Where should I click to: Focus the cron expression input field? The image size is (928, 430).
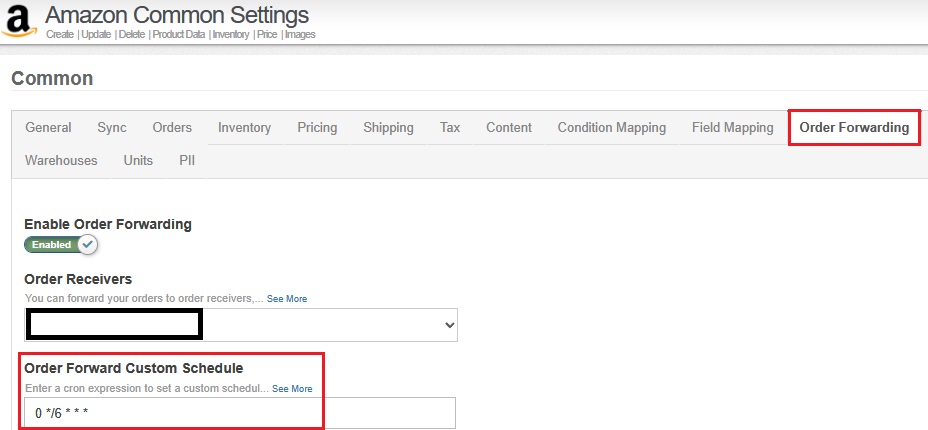[240, 413]
